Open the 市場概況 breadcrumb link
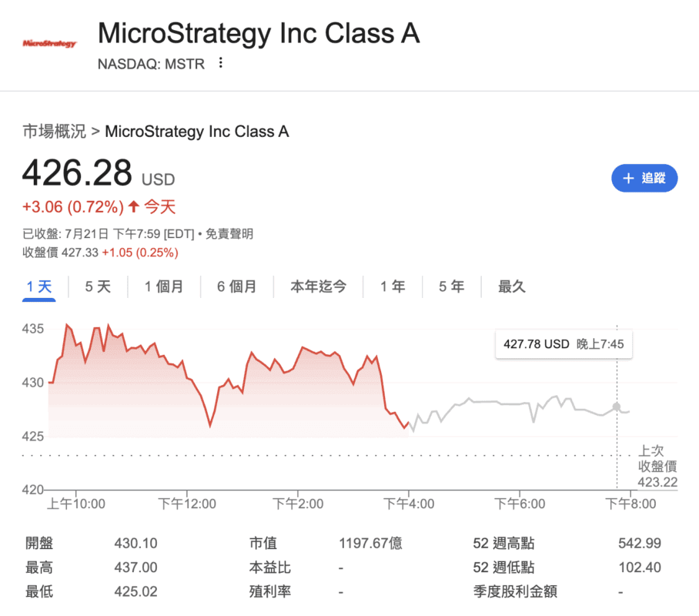 54,132
